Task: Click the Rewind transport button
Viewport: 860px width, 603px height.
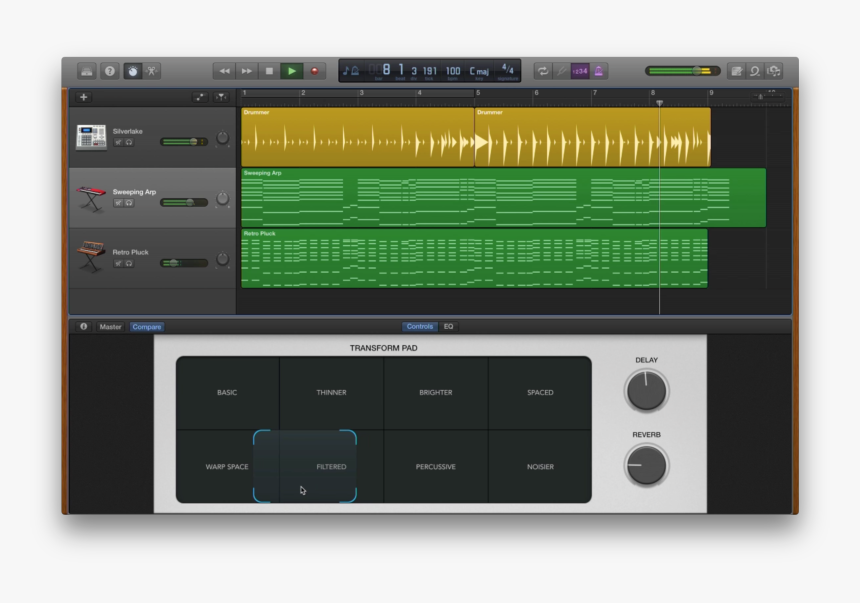Action: (x=224, y=71)
